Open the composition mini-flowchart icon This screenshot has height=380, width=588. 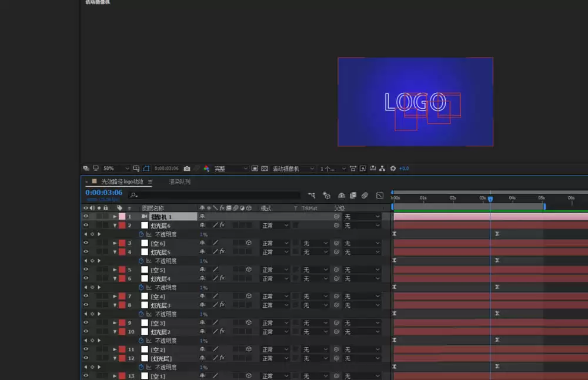tap(312, 195)
